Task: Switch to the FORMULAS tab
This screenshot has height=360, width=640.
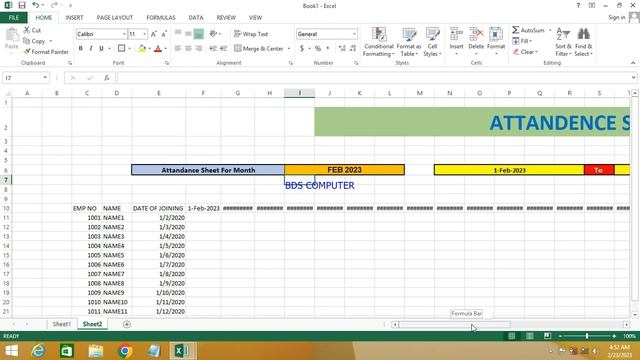Action: (161, 18)
